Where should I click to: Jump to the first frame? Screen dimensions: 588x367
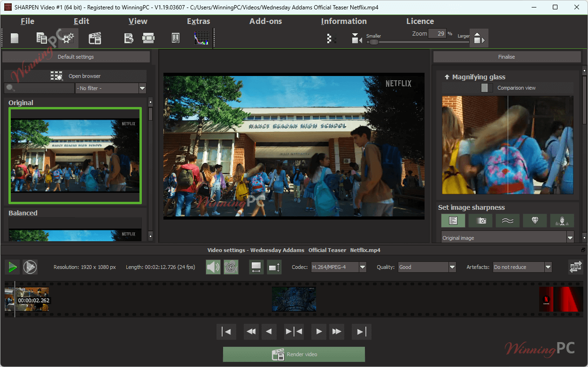click(x=226, y=332)
